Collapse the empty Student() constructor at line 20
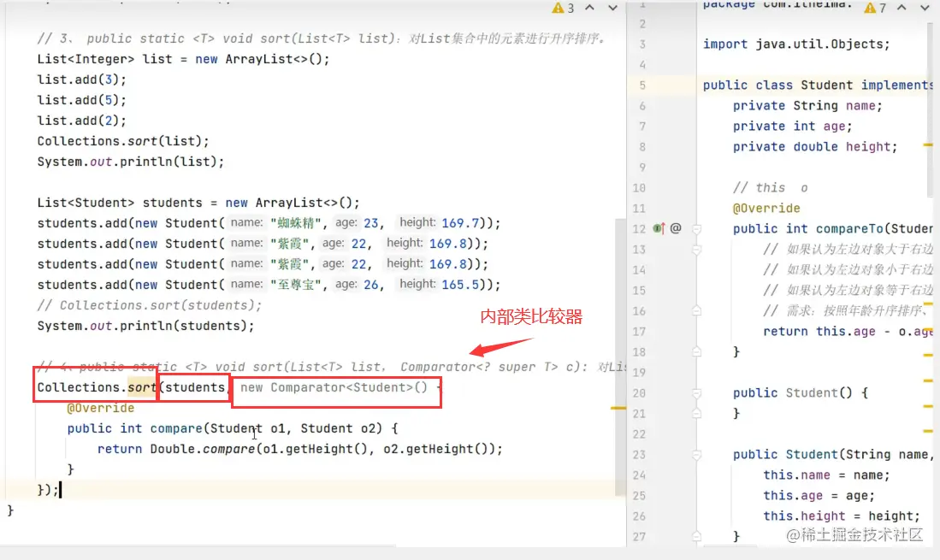This screenshot has height=560, width=940. tap(696, 393)
